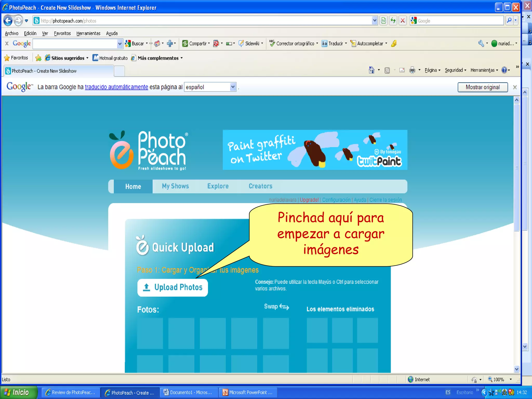
Task: Open the Ayuda menu in menu bar
Action: coord(112,33)
